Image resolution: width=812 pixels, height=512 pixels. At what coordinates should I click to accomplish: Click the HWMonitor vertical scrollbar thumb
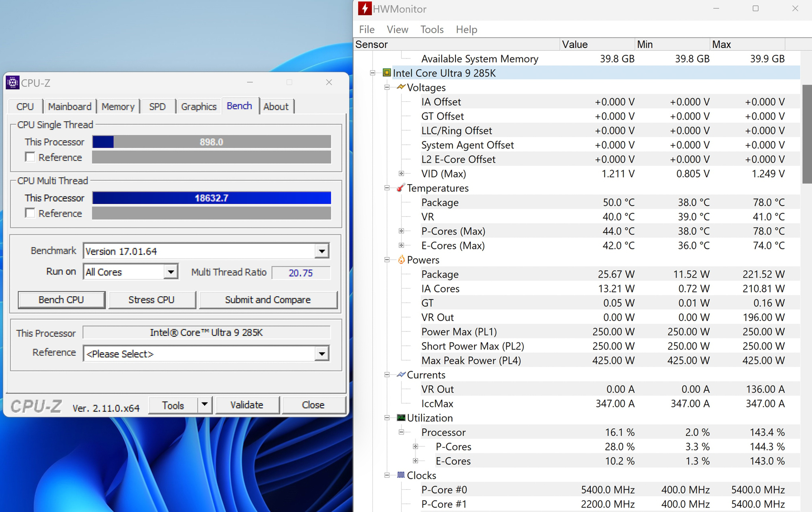(807, 134)
